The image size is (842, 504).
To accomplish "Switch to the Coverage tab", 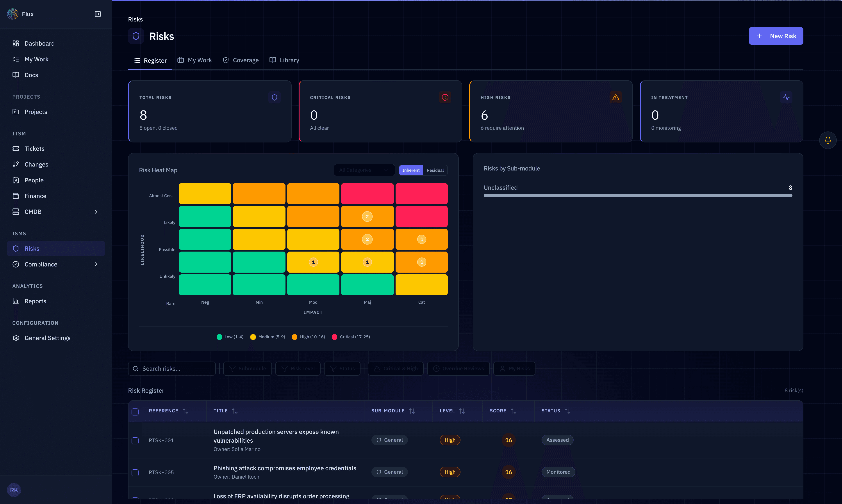I will point(241,60).
